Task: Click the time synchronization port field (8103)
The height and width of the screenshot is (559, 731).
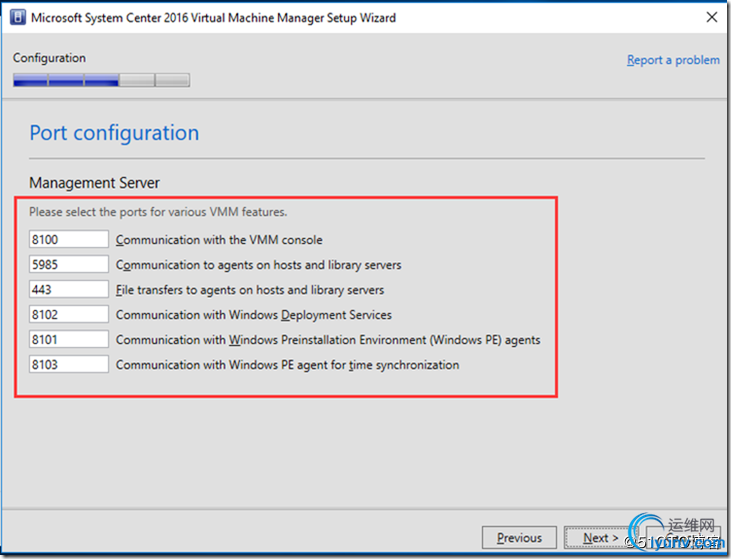Action: coord(68,365)
